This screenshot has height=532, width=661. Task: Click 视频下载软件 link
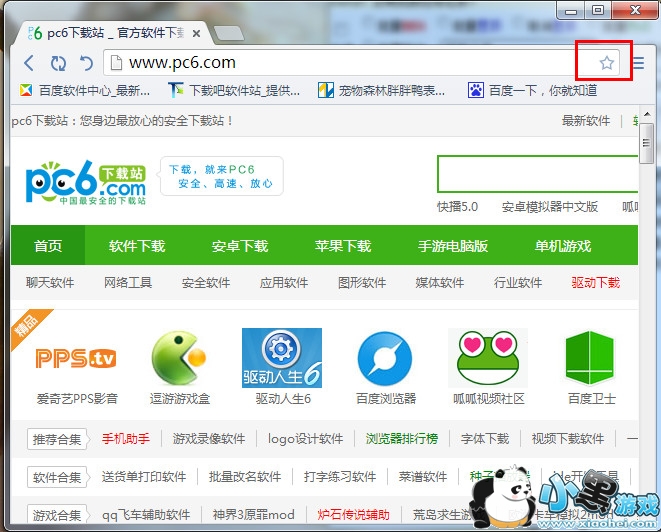tap(568, 439)
